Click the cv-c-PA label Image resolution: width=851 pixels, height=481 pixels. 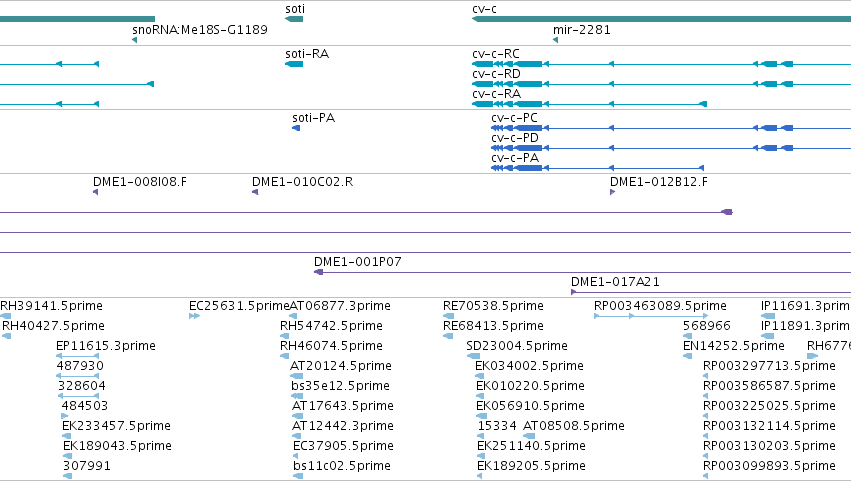(515, 158)
